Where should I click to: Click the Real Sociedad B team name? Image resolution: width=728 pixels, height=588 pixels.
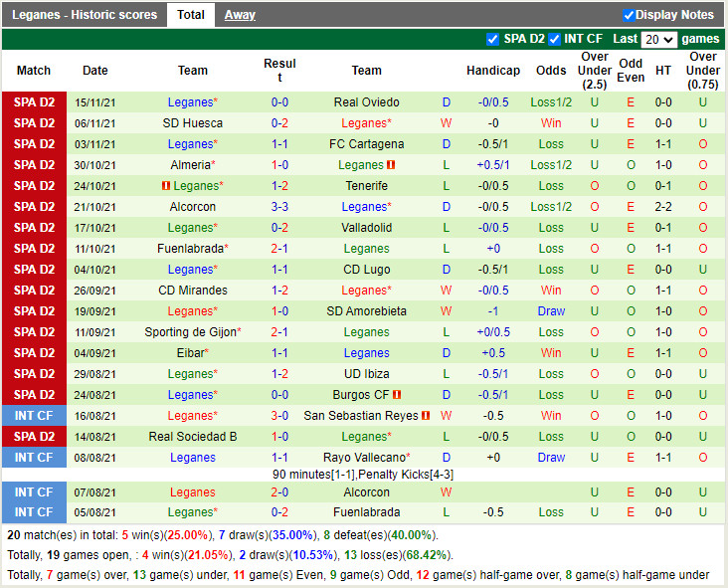(x=193, y=437)
